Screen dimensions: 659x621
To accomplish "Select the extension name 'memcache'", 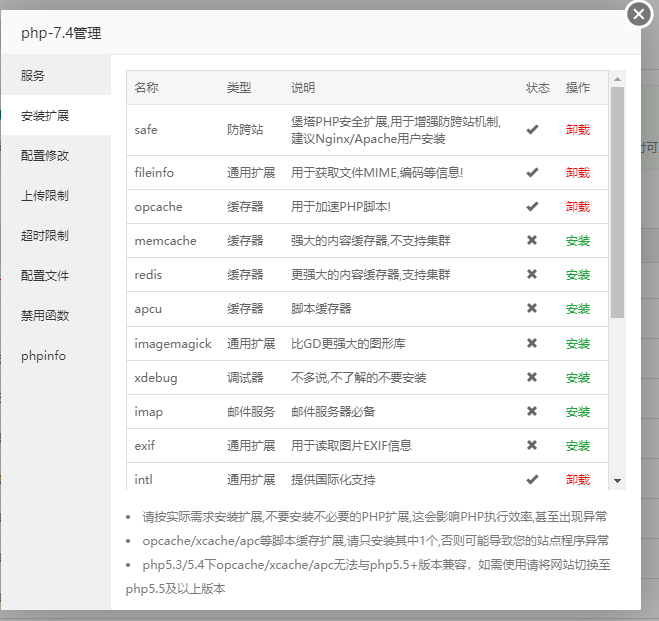I will [x=165, y=241].
